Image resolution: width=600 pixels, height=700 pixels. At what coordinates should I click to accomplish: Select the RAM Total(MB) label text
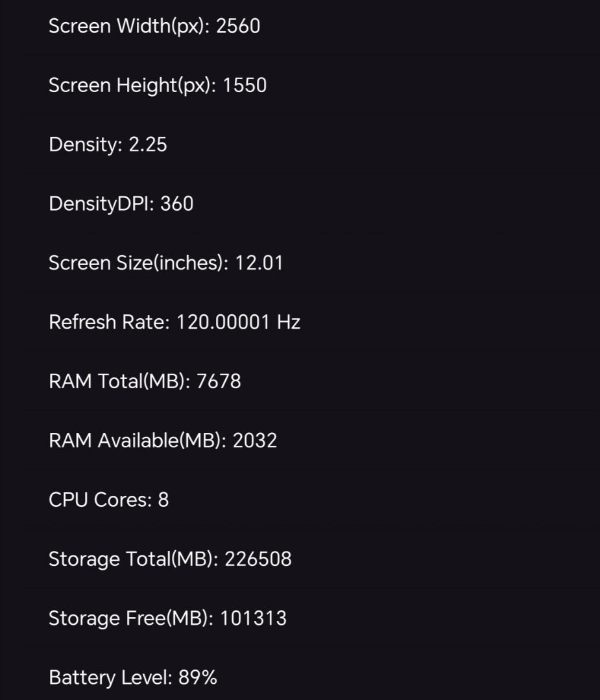(119, 381)
